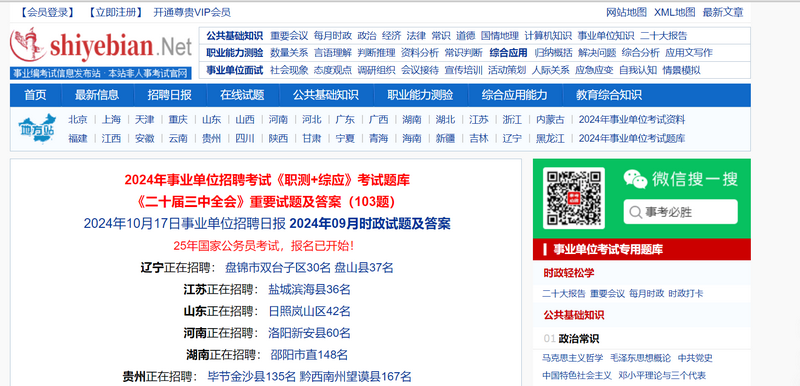Select 在线试题 in the navigation bar
The height and width of the screenshot is (386, 800).
(x=242, y=95)
